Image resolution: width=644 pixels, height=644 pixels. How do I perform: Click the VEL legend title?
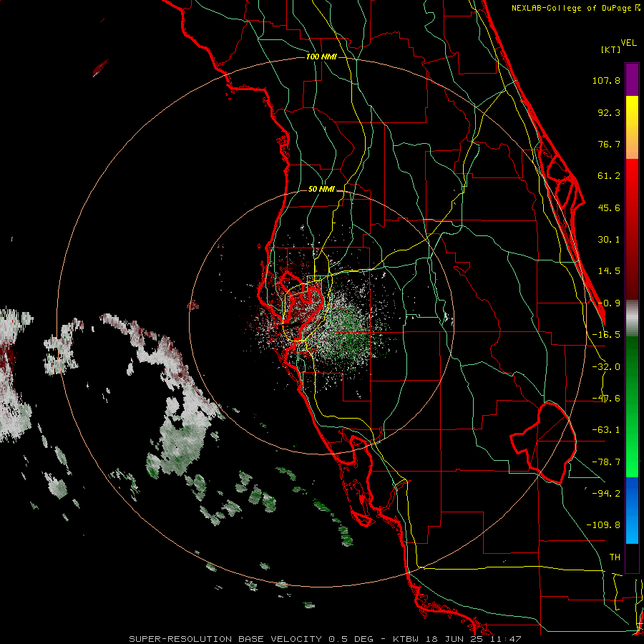click(x=628, y=43)
